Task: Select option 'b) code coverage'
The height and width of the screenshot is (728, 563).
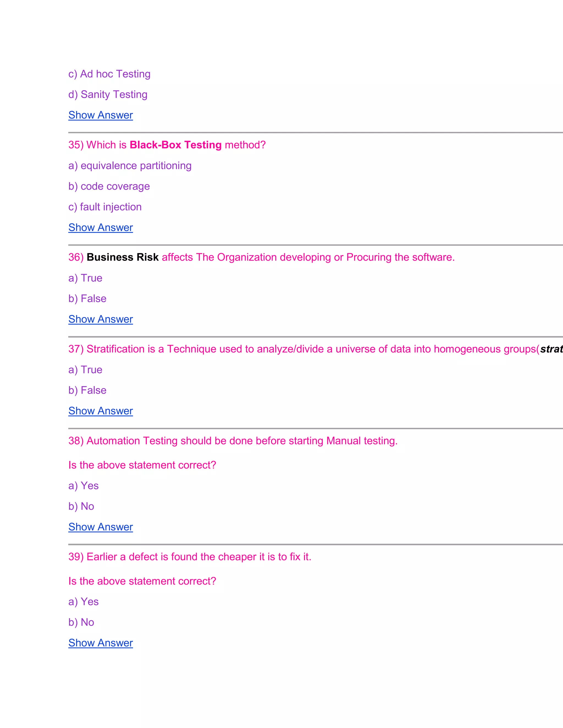Action: [x=109, y=186]
